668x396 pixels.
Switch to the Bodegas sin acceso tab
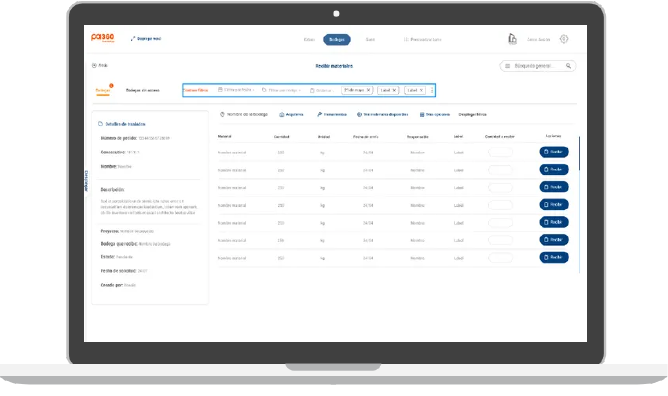143,90
